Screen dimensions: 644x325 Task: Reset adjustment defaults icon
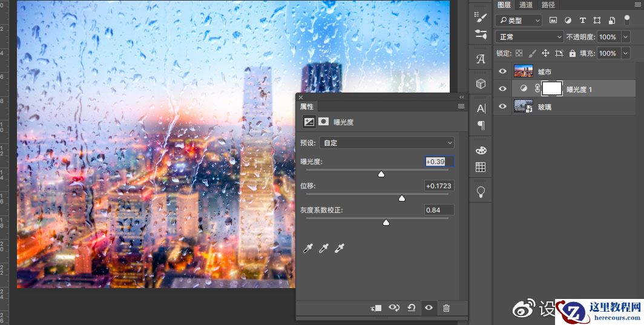point(411,307)
